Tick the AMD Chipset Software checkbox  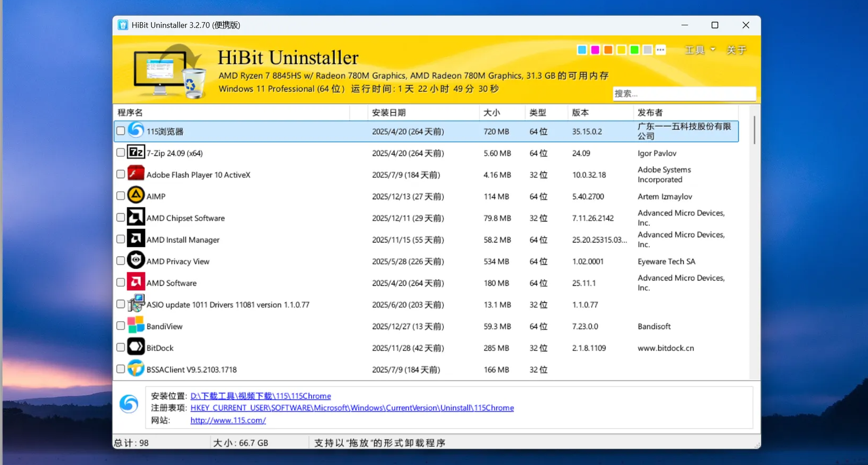(x=120, y=218)
